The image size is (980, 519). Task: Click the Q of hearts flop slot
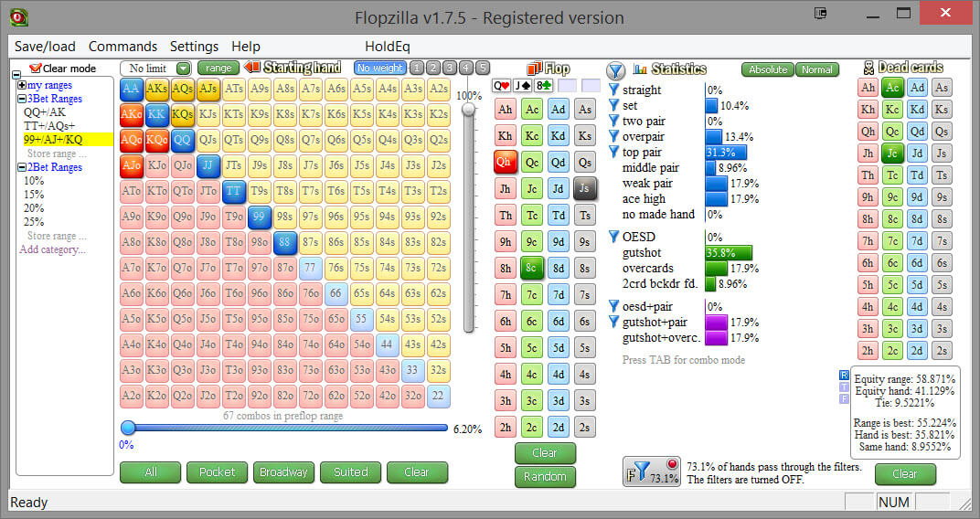[501, 86]
